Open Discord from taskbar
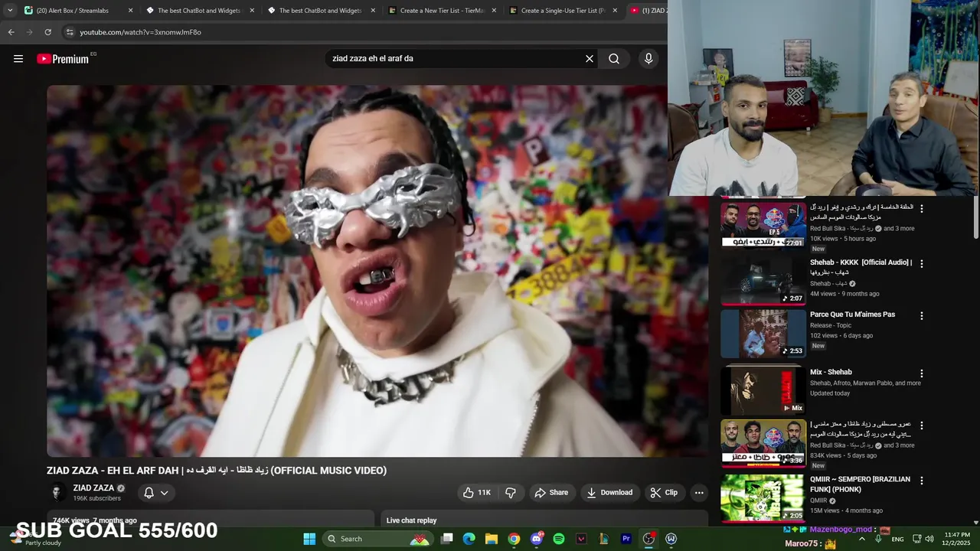 pos(537,539)
